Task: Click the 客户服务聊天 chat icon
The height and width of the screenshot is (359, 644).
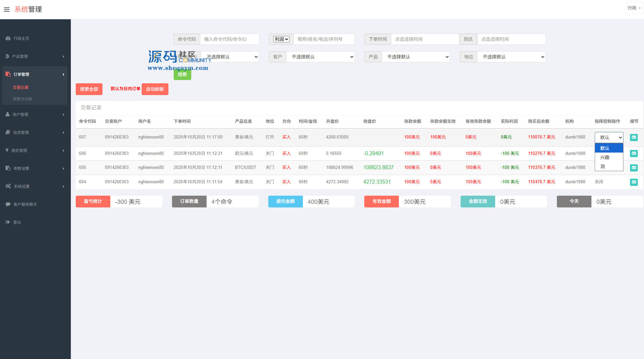Action: (8, 204)
